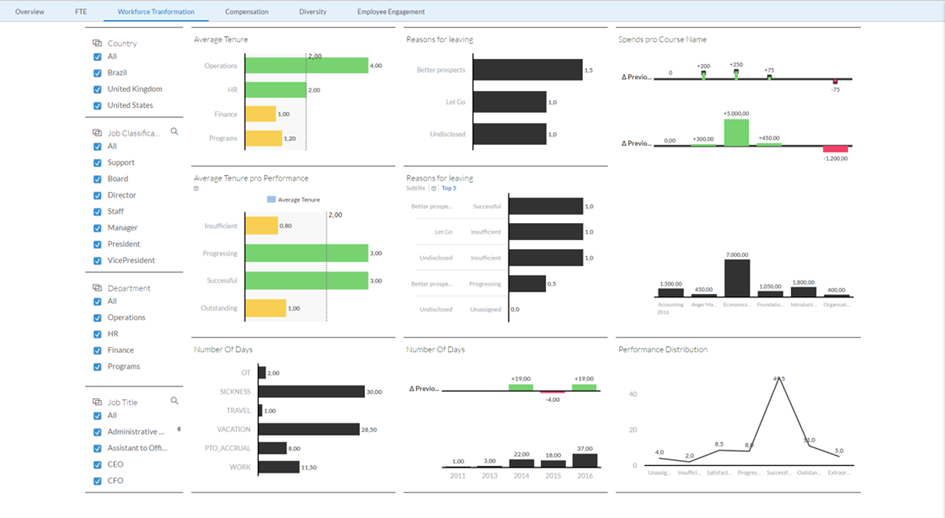Image resolution: width=945 pixels, height=518 pixels.
Task: Click the Job Title search magnifier icon
Action: [174, 400]
